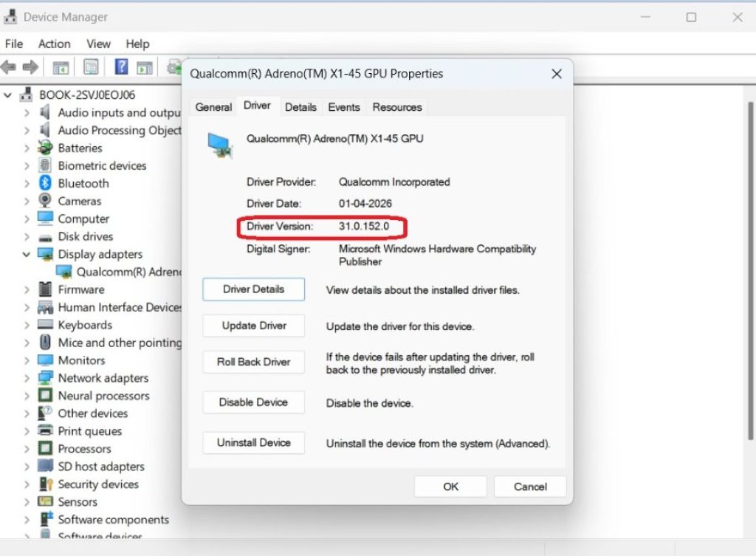The height and width of the screenshot is (556, 756).
Task: Select the Driver tab
Action: [257, 106]
